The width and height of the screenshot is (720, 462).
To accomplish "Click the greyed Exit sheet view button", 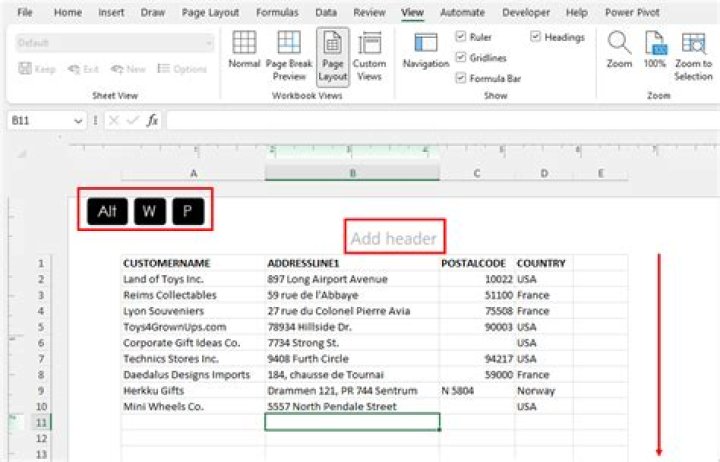I will [x=84, y=69].
